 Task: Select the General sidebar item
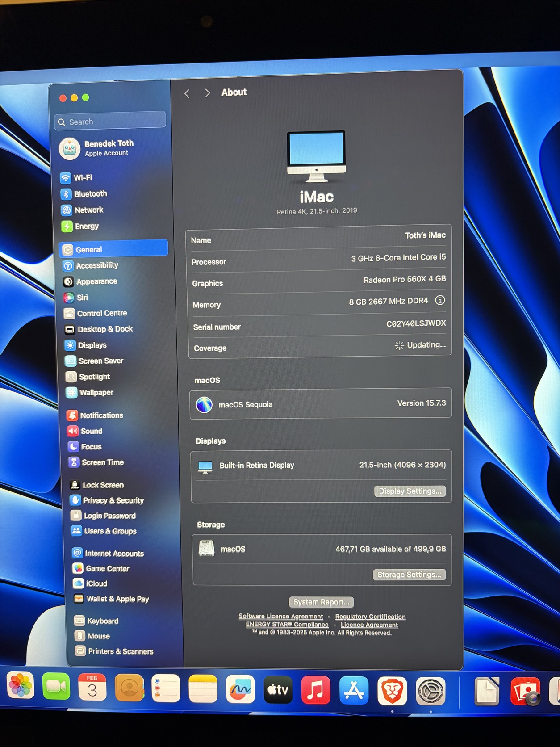113,248
